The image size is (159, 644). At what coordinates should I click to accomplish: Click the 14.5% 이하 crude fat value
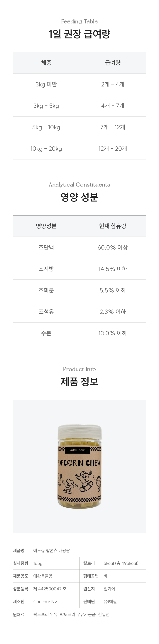113,269
